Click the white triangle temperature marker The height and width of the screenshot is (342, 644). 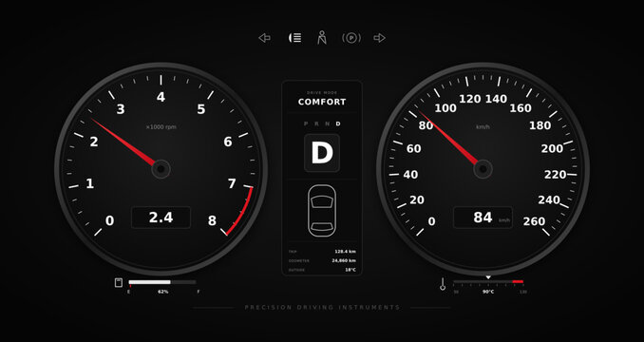click(488, 277)
